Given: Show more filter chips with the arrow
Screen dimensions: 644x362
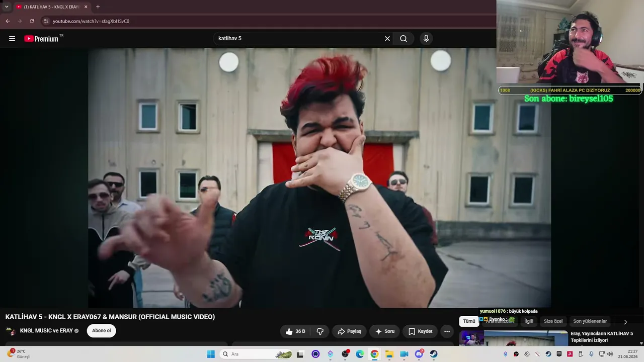Looking at the screenshot, I should coord(625,322).
